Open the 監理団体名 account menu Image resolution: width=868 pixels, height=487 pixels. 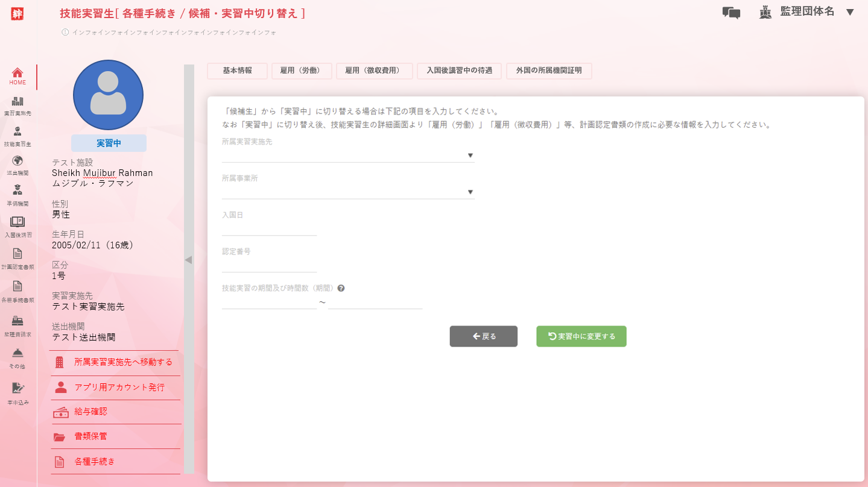point(807,12)
